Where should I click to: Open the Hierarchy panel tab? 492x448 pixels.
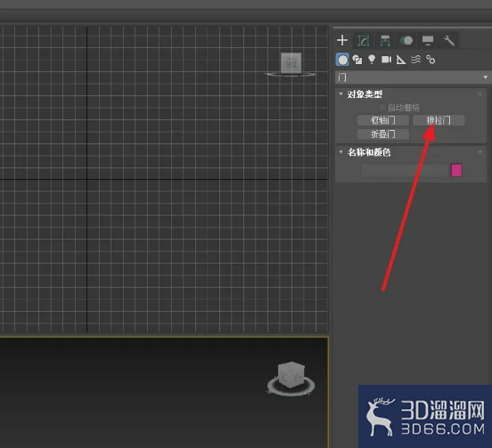[385, 40]
